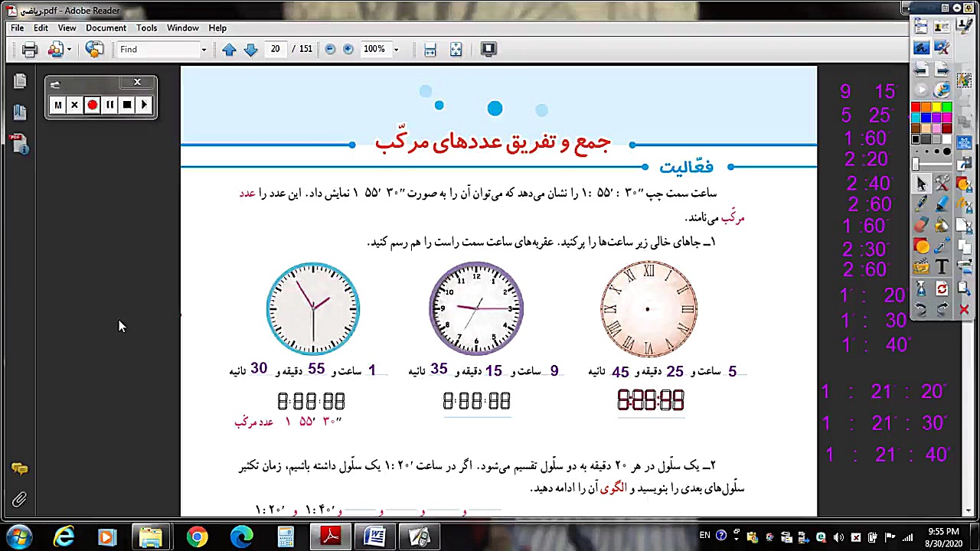Pause the screen recording
Viewport: 980px width, 551px height.
[109, 105]
